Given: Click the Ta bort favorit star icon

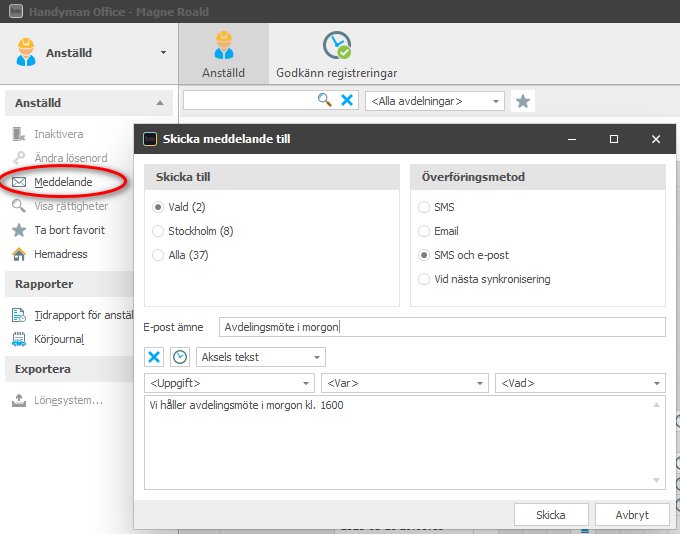Looking at the screenshot, I should (x=19, y=230).
